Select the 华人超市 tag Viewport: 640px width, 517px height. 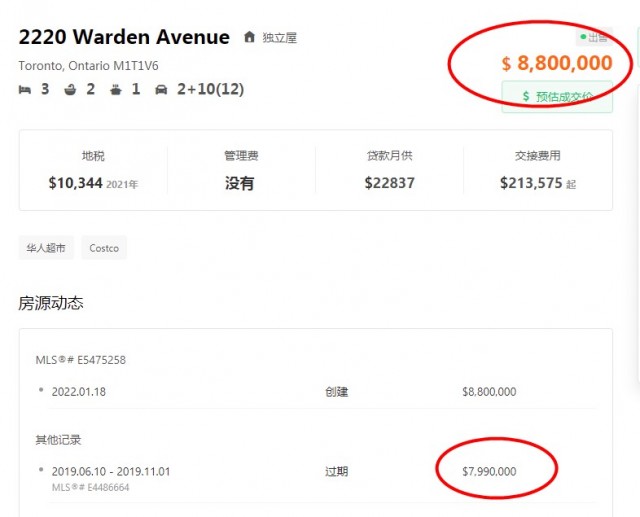coord(46,248)
